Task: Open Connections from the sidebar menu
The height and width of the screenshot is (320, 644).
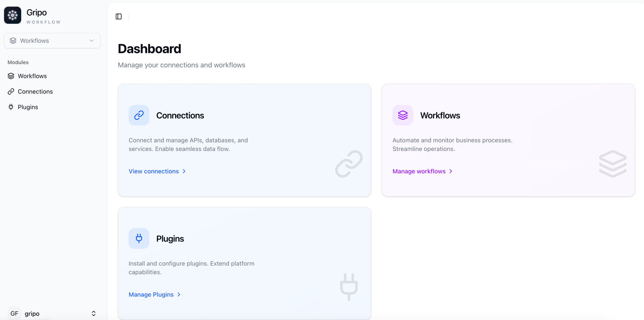Action: coord(35,91)
